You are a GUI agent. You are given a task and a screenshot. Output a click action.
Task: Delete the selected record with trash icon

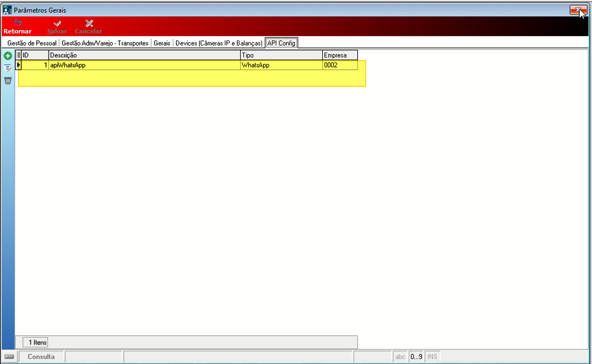(x=8, y=81)
